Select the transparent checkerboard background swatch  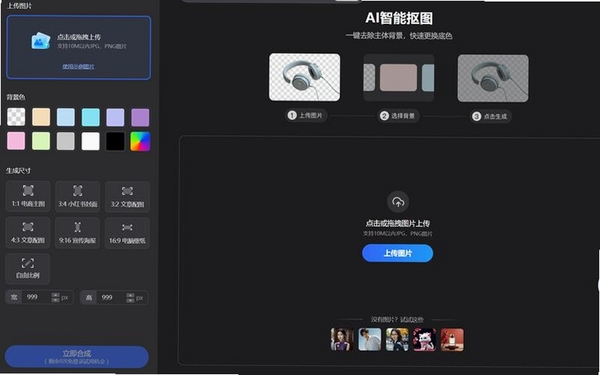click(x=16, y=117)
